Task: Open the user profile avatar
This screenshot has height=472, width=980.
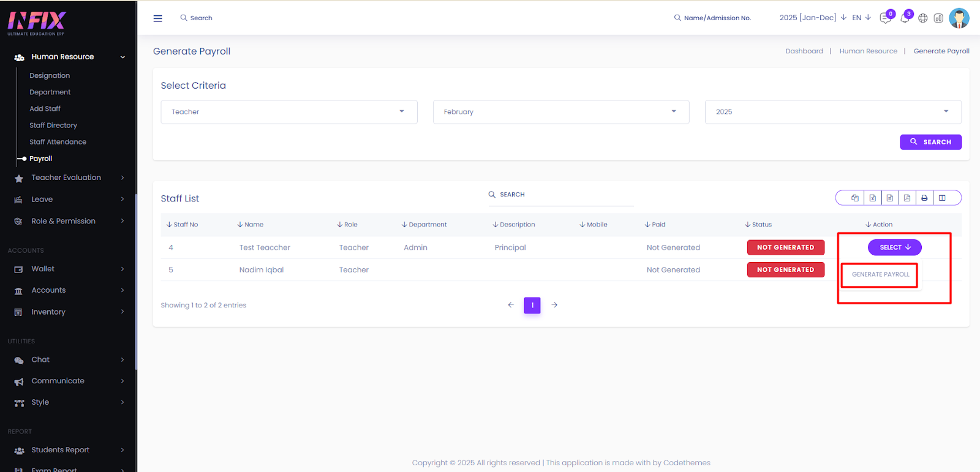Action: (959, 18)
